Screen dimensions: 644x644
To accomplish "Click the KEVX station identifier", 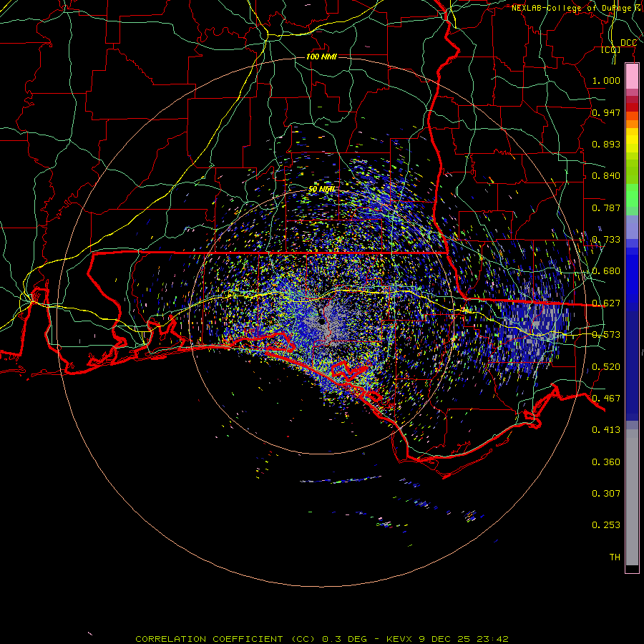I will click(x=400, y=639).
